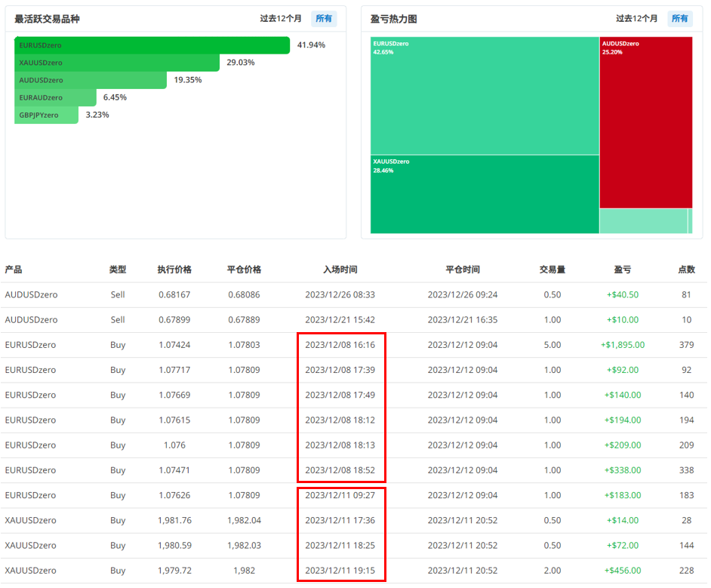Select 过去12个月 in the 最活跃交易品种 panel
The image size is (711, 588).
pos(281,19)
